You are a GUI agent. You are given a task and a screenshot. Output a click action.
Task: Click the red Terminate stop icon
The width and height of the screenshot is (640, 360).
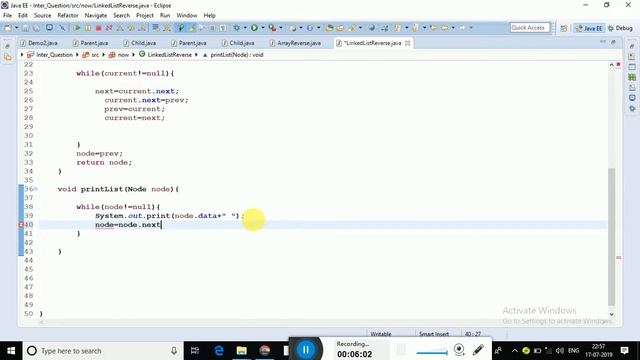click(x=98, y=28)
